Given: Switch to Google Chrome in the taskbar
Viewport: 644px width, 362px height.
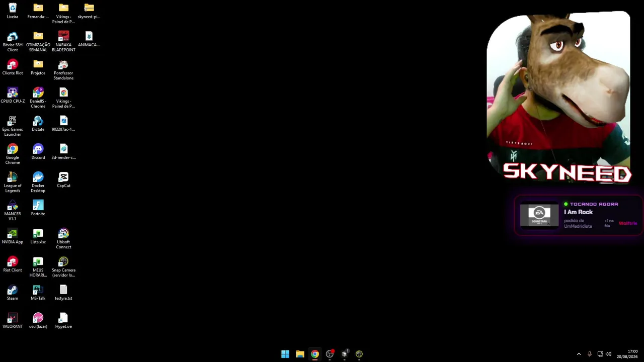Looking at the screenshot, I should 315,354.
